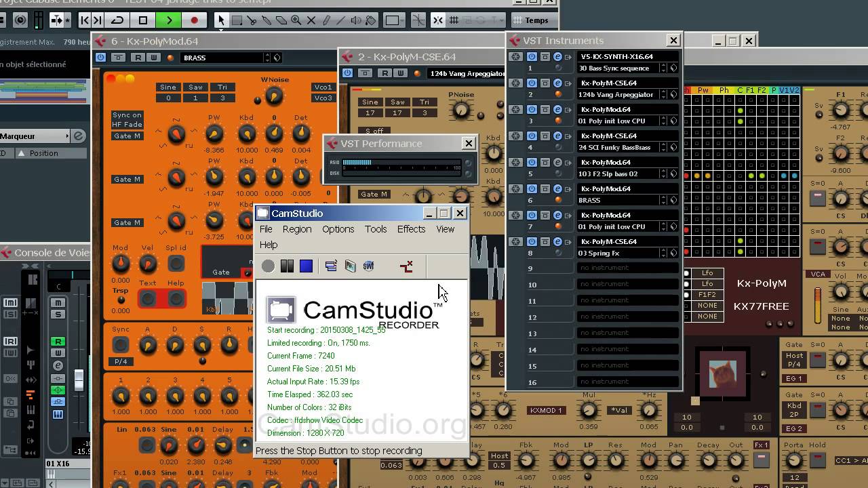This screenshot has height=488, width=868.
Task: Open editor for VST slot 6 BRASS
Action: click(x=557, y=189)
